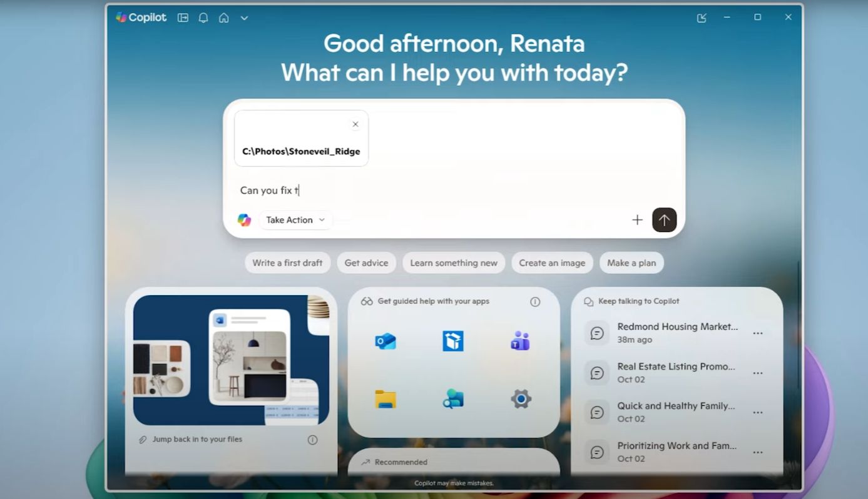This screenshot has width=868, height=499.
Task: Open the "Redmond Housing Market..." conversation
Action: (677, 327)
